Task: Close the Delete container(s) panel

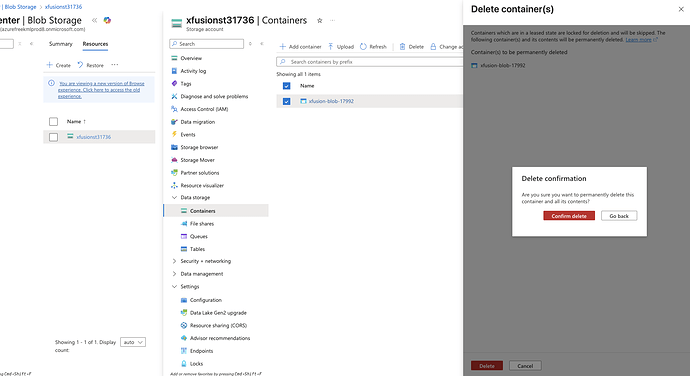Action: [x=681, y=9]
